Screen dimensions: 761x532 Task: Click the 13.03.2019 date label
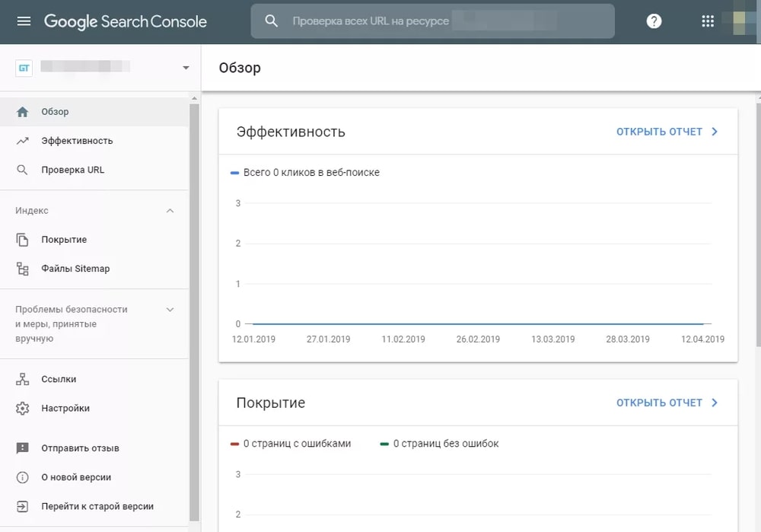coord(552,339)
